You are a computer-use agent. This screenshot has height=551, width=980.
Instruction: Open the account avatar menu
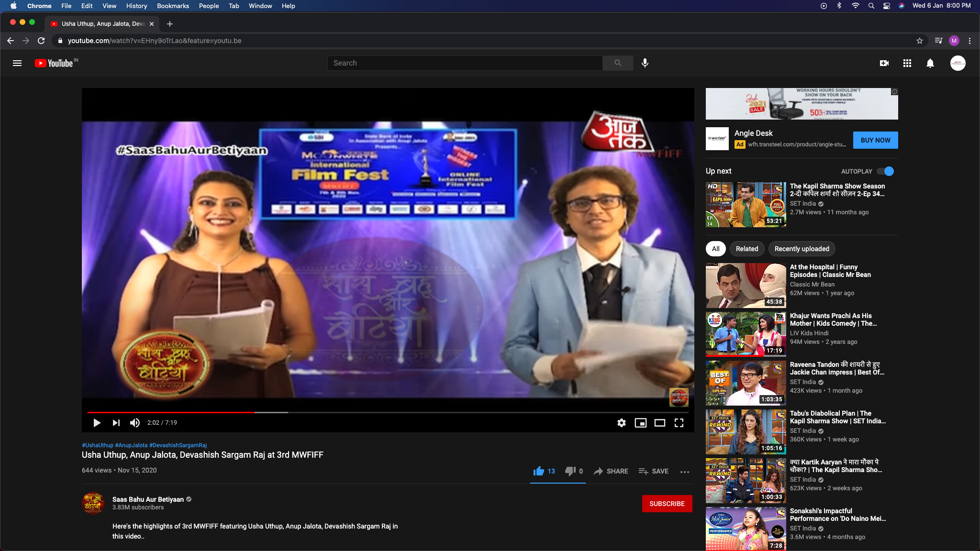pyautogui.click(x=958, y=63)
